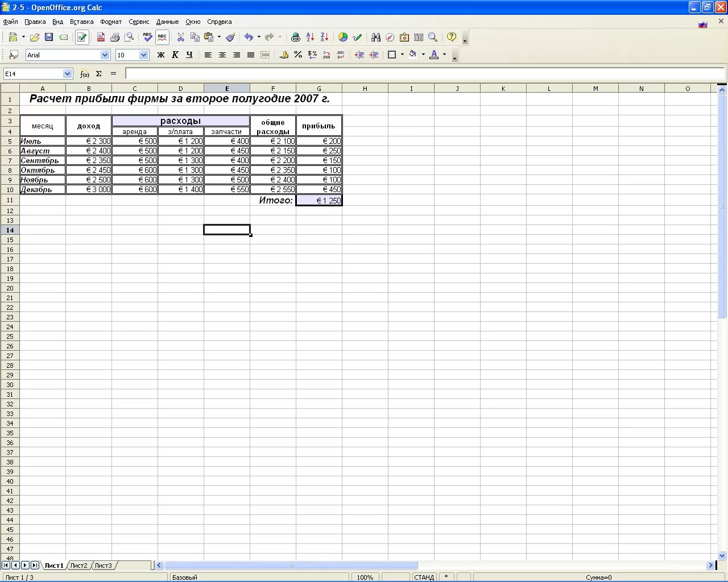The width and height of the screenshot is (728, 582).
Task: Open the Формат menu
Action: (111, 22)
